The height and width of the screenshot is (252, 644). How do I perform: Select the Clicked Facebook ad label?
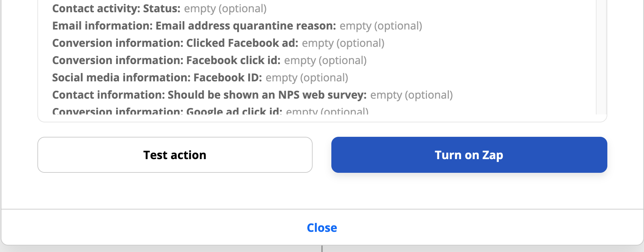click(175, 43)
